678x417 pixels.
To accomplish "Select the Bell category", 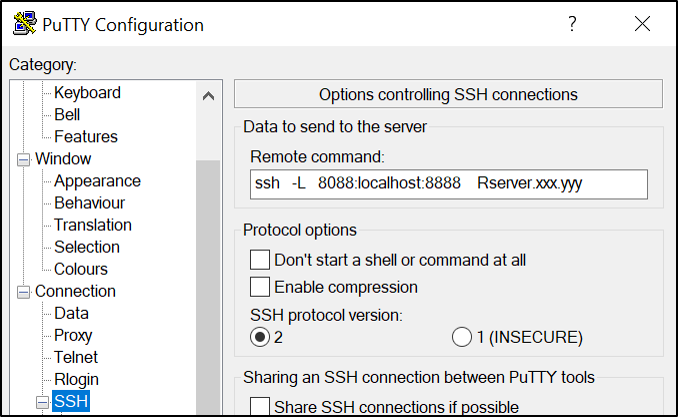I will [67, 115].
